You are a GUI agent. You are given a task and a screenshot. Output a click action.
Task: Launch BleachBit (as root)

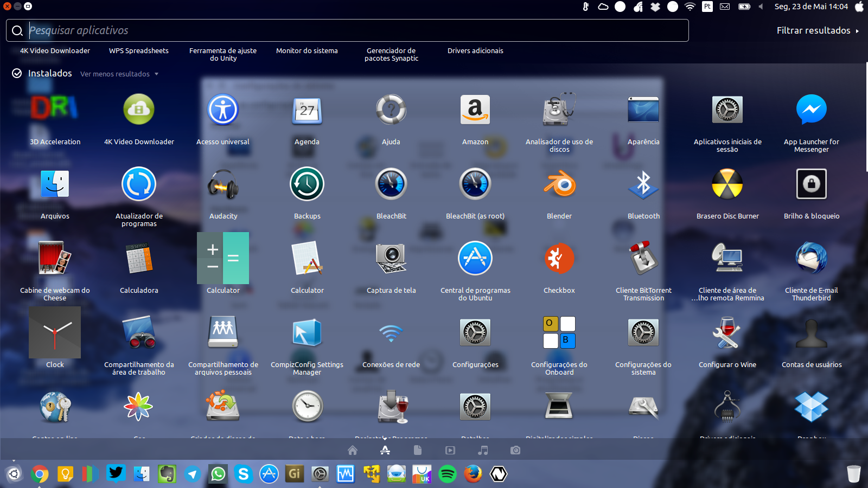point(475,184)
